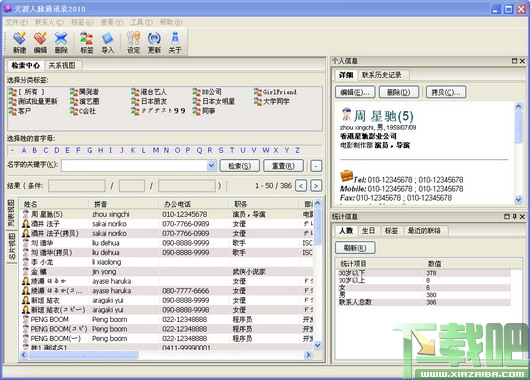
Task: Open the 帮助 menu
Action: 171,22
